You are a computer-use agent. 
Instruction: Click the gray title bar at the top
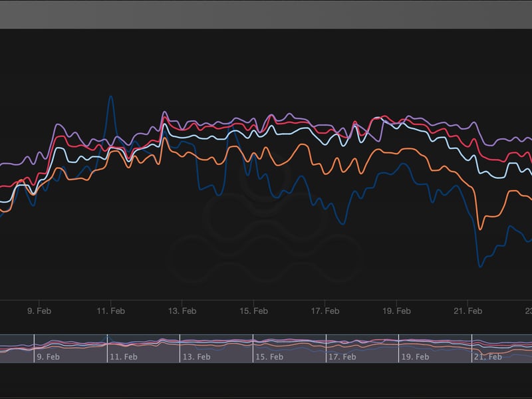(266, 14)
